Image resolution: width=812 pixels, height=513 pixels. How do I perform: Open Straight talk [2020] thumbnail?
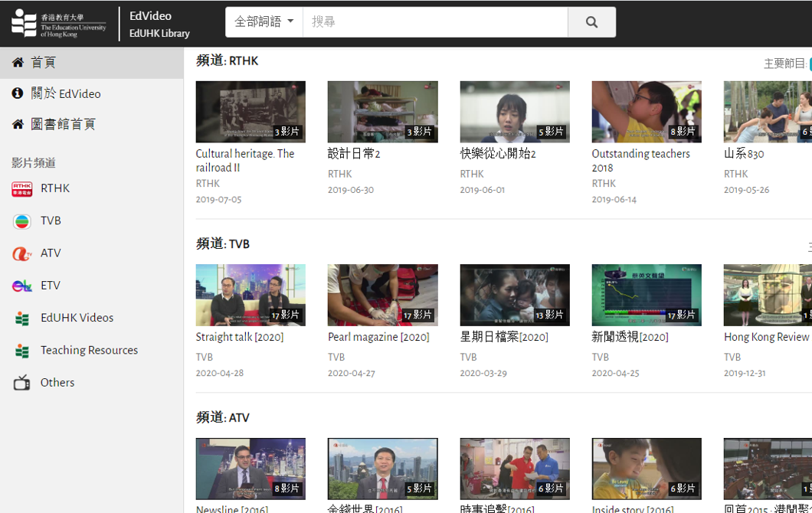(x=250, y=295)
